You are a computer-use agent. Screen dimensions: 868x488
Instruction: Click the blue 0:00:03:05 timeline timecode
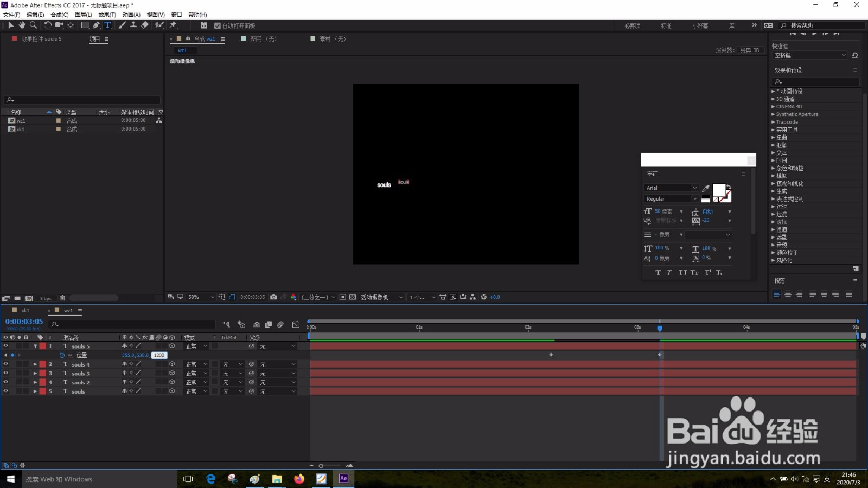(x=24, y=322)
